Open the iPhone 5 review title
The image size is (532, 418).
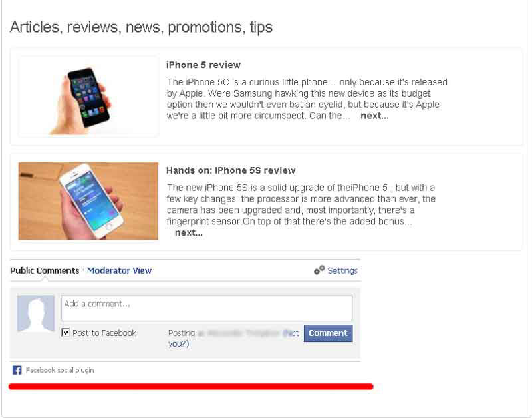tap(203, 65)
